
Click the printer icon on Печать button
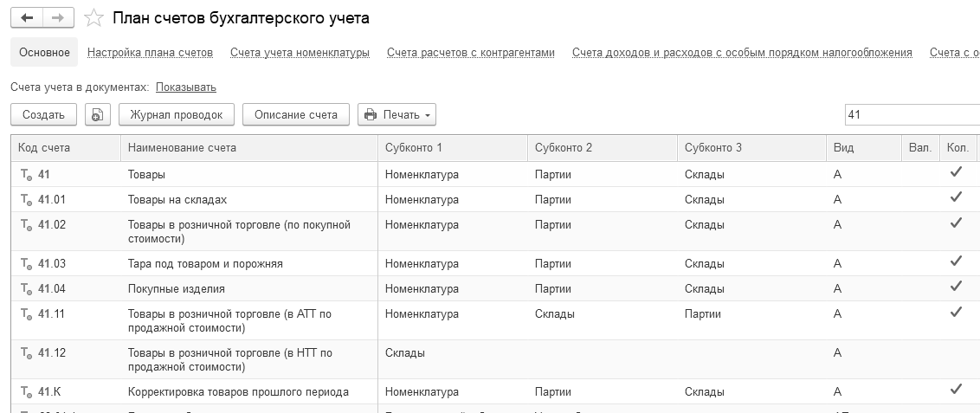371,114
